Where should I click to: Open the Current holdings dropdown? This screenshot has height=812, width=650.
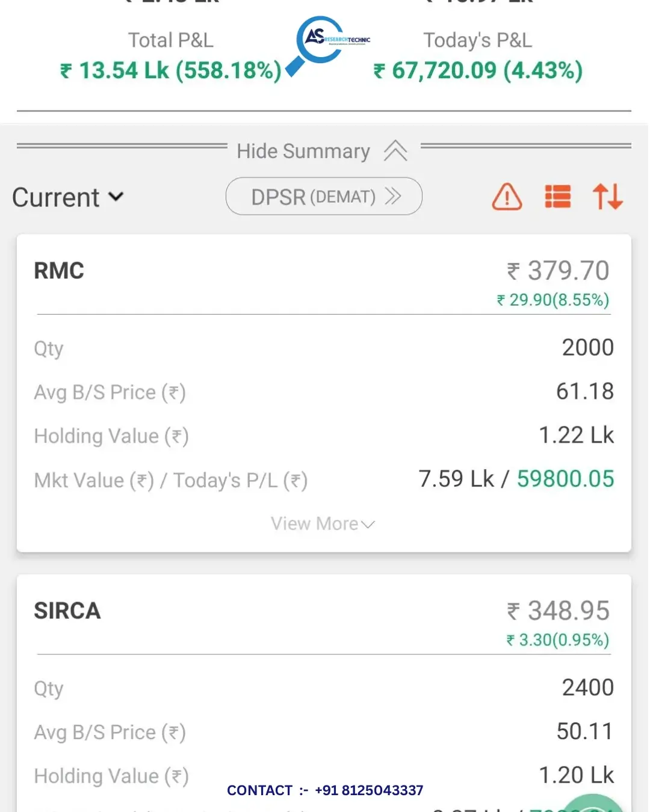coord(67,197)
